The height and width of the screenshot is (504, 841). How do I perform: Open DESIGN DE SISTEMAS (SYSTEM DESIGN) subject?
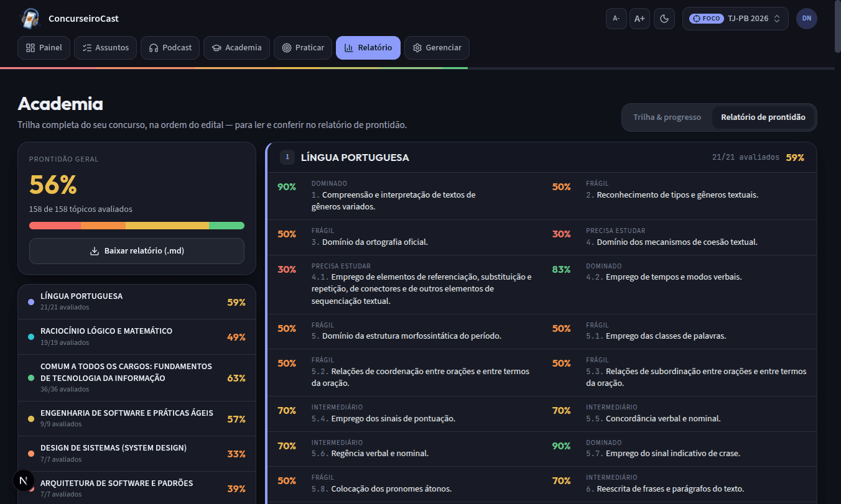(137, 454)
